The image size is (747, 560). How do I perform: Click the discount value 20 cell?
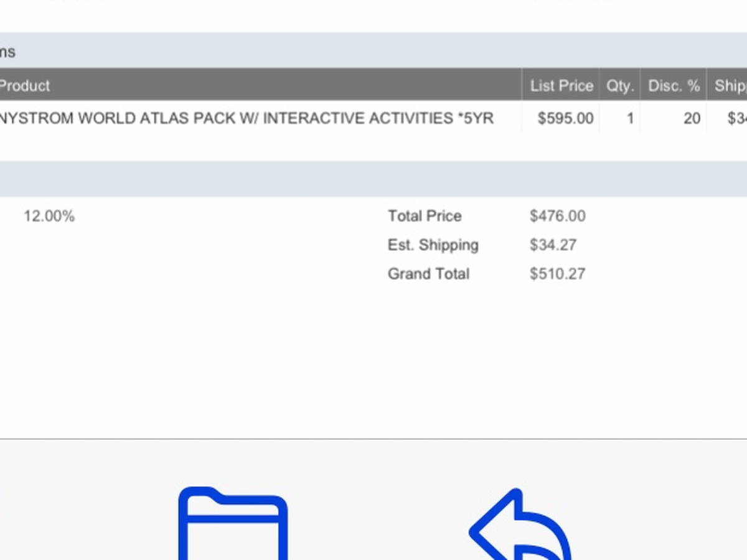(692, 118)
